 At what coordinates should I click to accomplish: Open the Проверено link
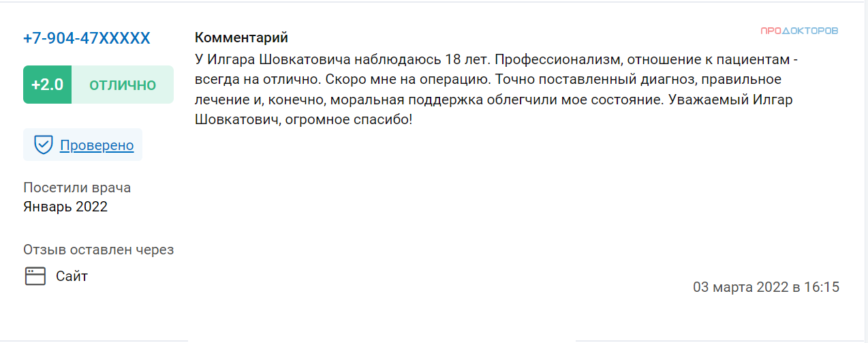point(97,145)
